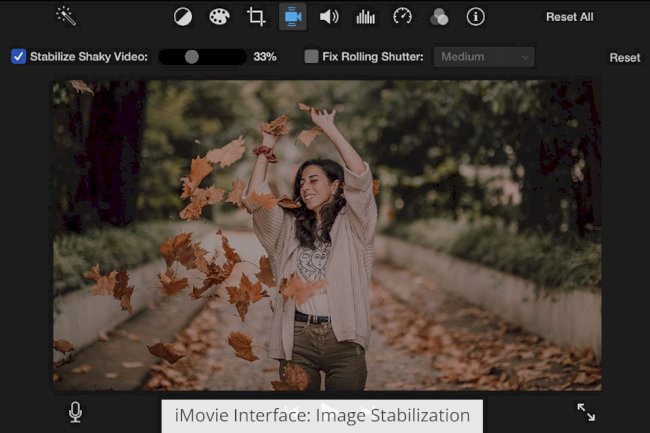Enable Fix Rolling Shutter checkbox
Screen dimensions: 650x433
[311, 56]
